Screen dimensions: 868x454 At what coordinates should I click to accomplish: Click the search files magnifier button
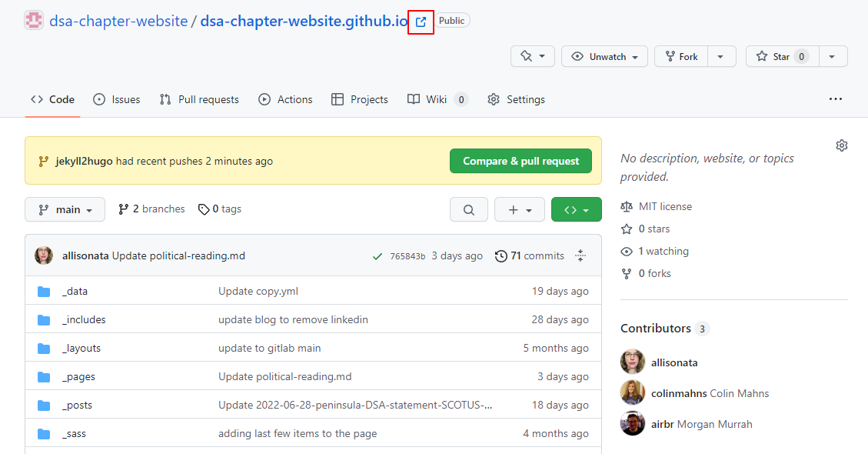click(x=469, y=209)
